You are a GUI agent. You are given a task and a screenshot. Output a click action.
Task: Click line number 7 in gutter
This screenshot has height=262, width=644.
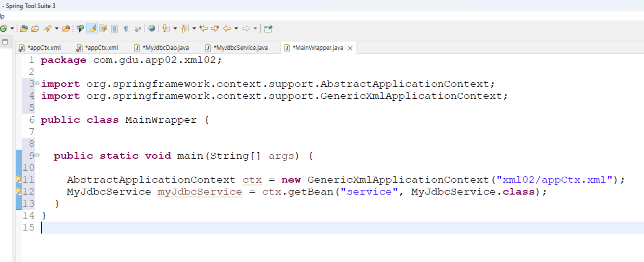click(x=32, y=132)
